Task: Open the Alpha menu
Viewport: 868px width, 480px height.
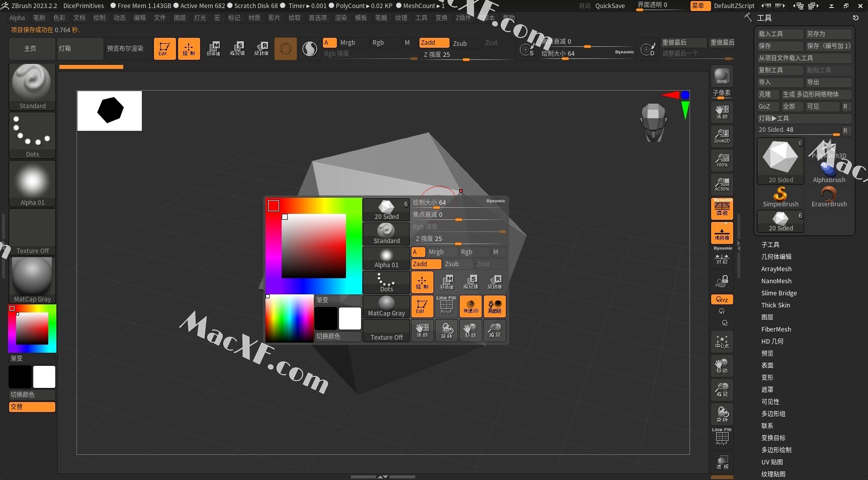Action: click(17, 18)
